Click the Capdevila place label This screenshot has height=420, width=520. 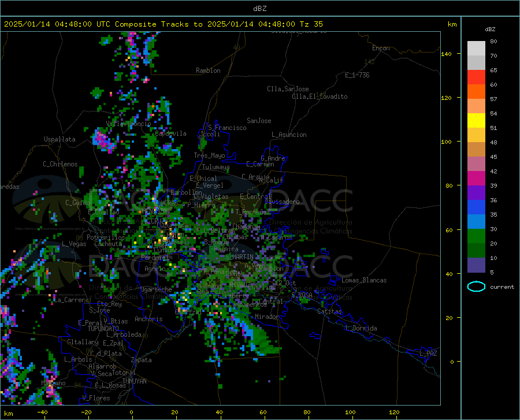click(x=170, y=133)
